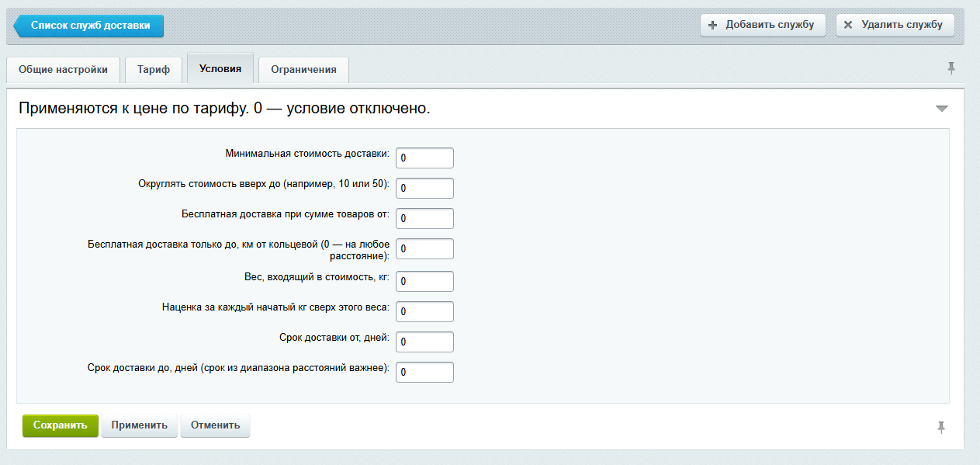980x465 pixels.
Task: Collapse the section using the triangle arrow
Action: pos(942,109)
